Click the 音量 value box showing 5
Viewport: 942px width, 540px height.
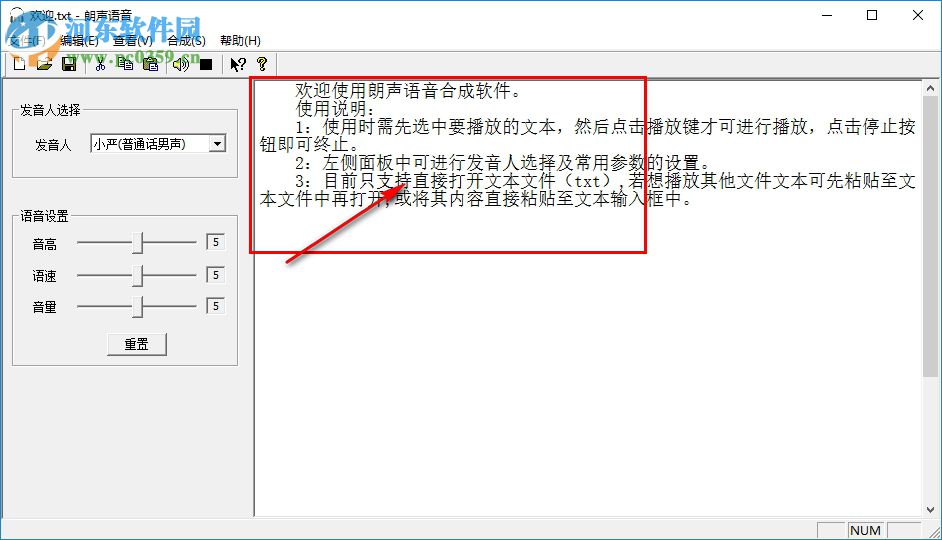pyautogui.click(x=215, y=306)
